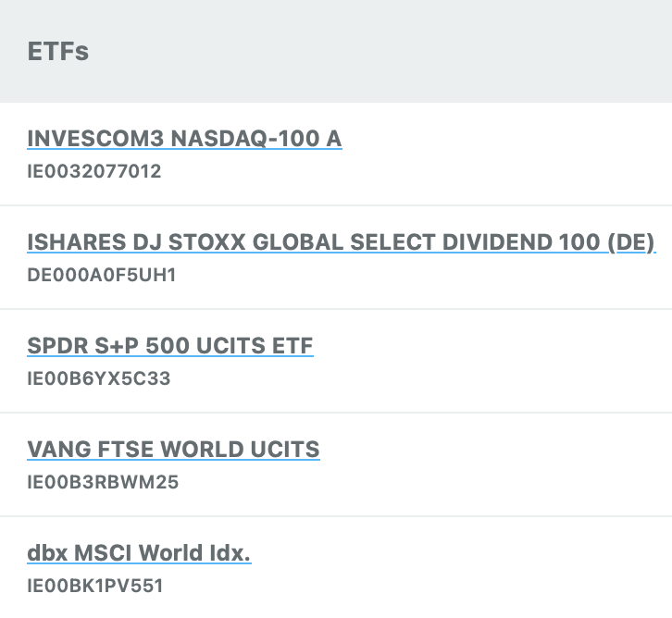Click the "(DE)" suffix of the iShares link
Screen dimensions: 672x618
tap(631, 242)
